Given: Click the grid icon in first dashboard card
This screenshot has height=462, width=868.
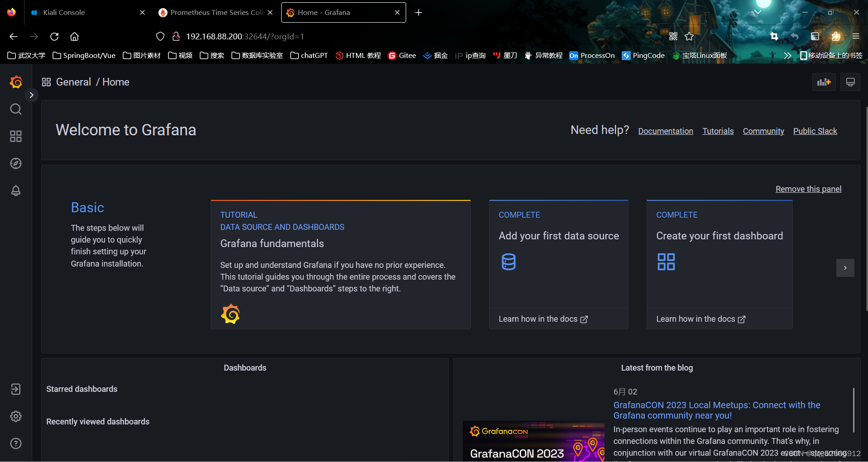Looking at the screenshot, I should tap(666, 262).
